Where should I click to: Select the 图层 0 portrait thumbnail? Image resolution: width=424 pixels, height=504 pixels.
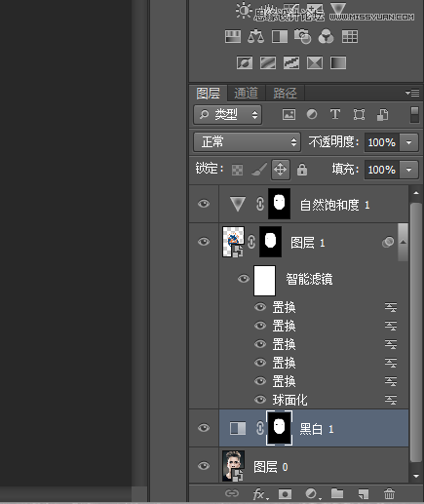tap(233, 466)
